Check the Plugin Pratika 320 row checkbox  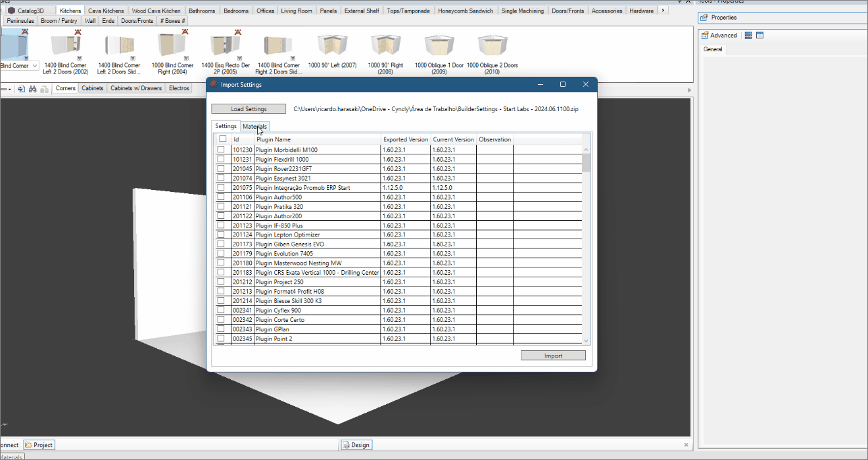221,206
